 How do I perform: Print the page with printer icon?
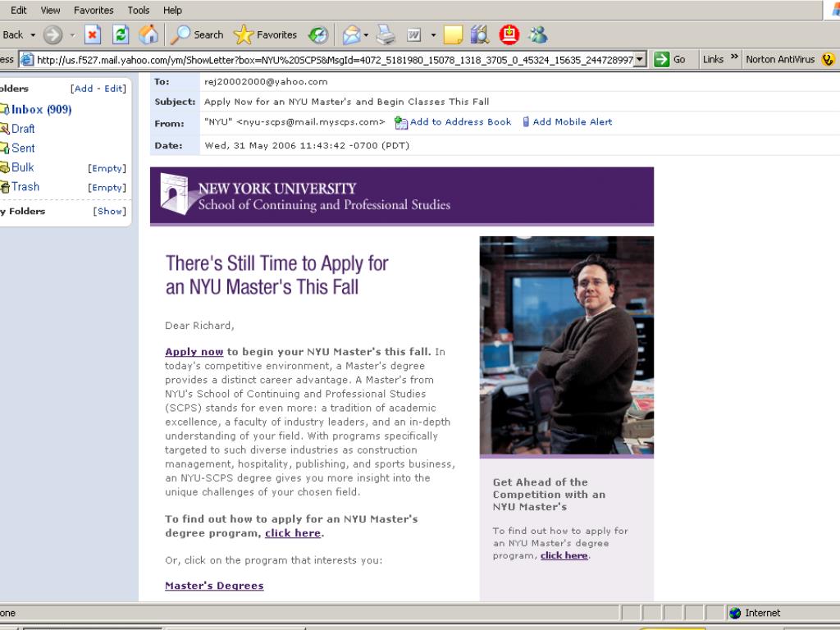pyautogui.click(x=386, y=35)
